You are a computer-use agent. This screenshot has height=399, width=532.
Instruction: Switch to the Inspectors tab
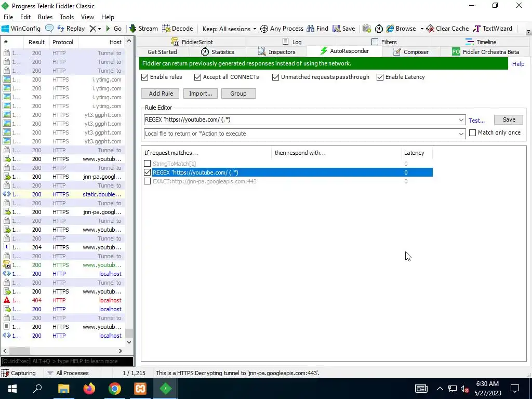pyautogui.click(x=277, y=52)
